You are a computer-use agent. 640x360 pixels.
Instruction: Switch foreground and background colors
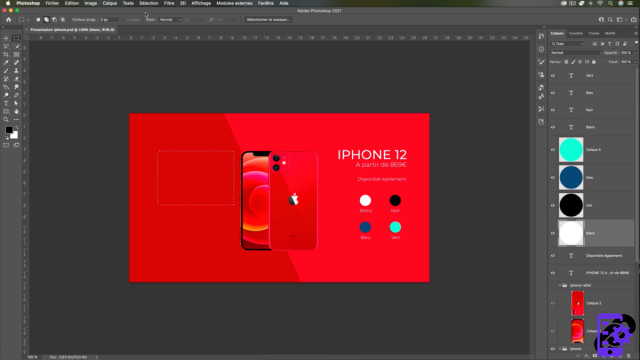coord(17,128)
